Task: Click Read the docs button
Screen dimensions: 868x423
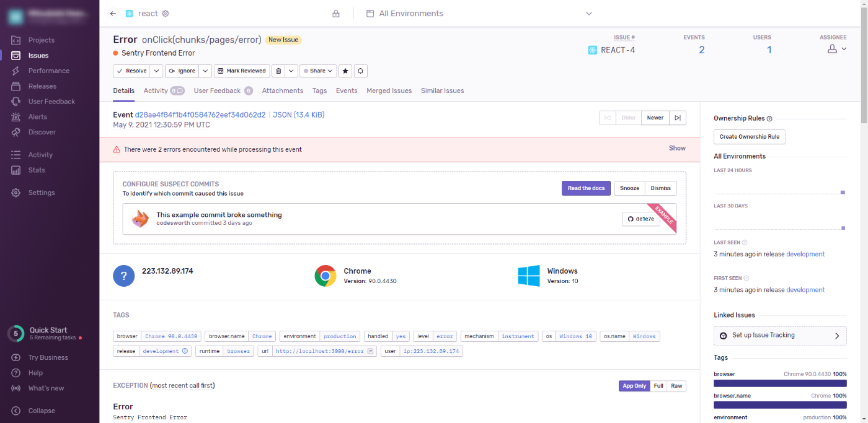Action: 586,188
